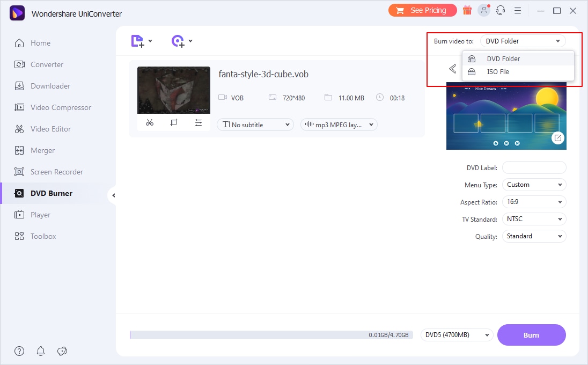Switch to Video Compressor
Viewport: 588px width, 365px height.
point(61,108)
